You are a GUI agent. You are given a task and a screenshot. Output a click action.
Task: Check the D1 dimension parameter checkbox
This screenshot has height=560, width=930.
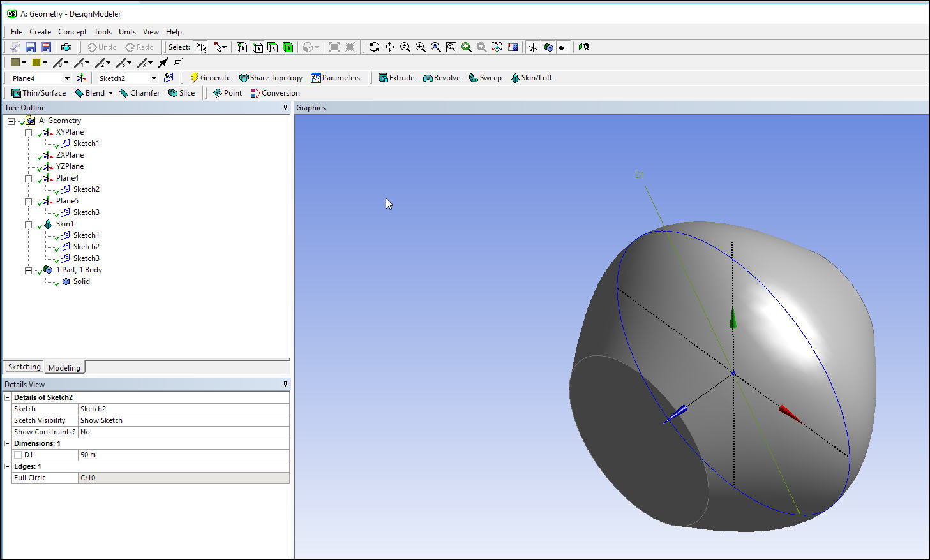point(18,455)
